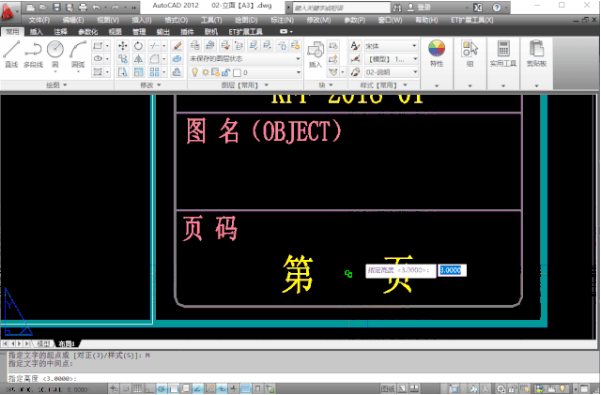This screenshot has height=395, width=601.
Task: Click the help question mark icon
Action: (x=497, y=7)
